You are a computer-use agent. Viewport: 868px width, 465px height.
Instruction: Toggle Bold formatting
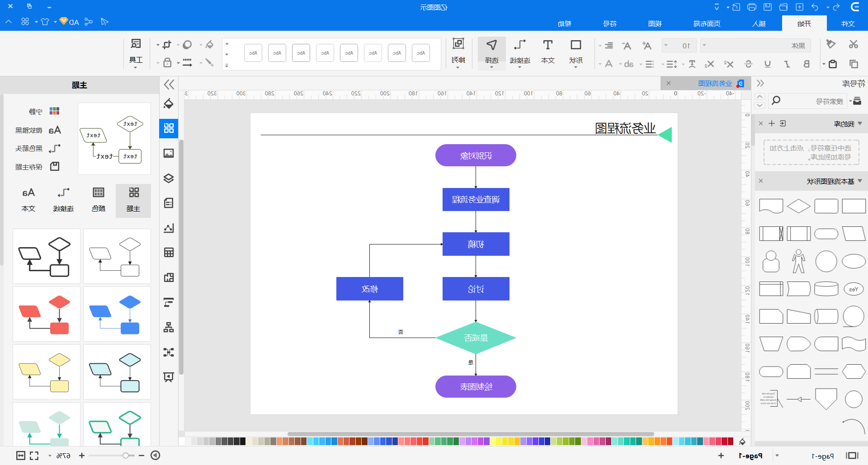point(807,64)
